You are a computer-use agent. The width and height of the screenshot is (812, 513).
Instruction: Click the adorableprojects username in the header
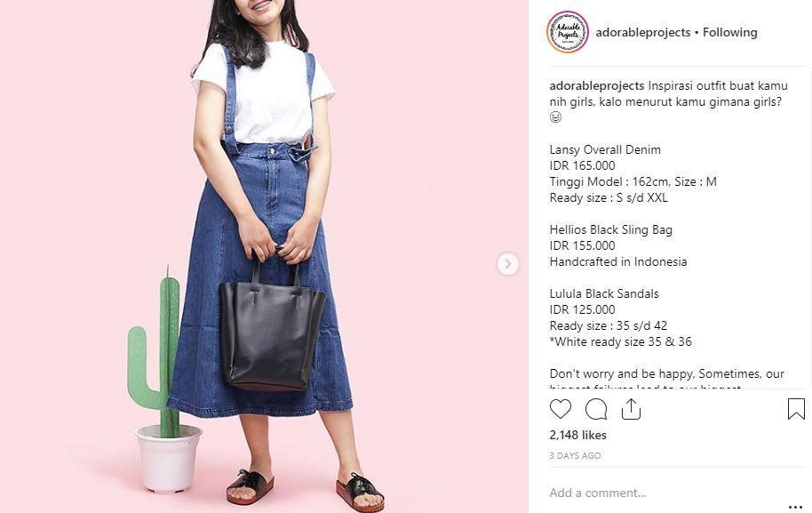642,32
